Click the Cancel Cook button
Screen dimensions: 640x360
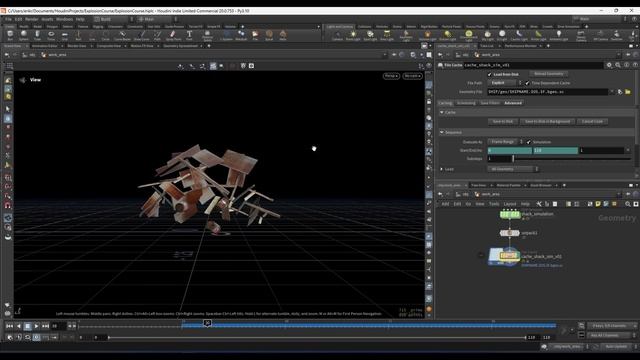point(592,122)
